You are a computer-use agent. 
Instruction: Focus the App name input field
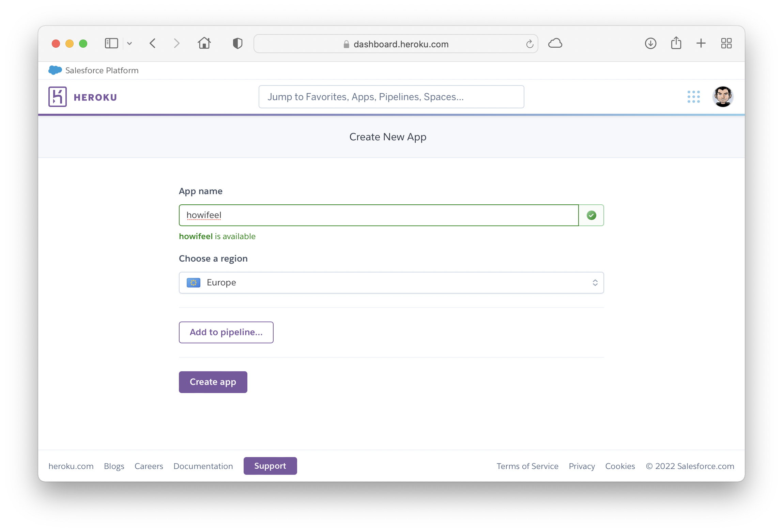click(x=378, y=215)
